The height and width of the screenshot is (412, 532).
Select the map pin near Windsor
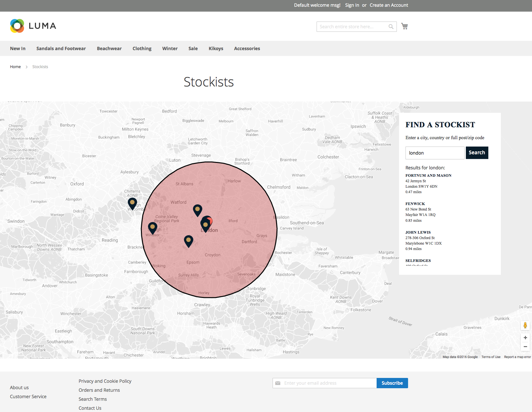click(153, 228)
